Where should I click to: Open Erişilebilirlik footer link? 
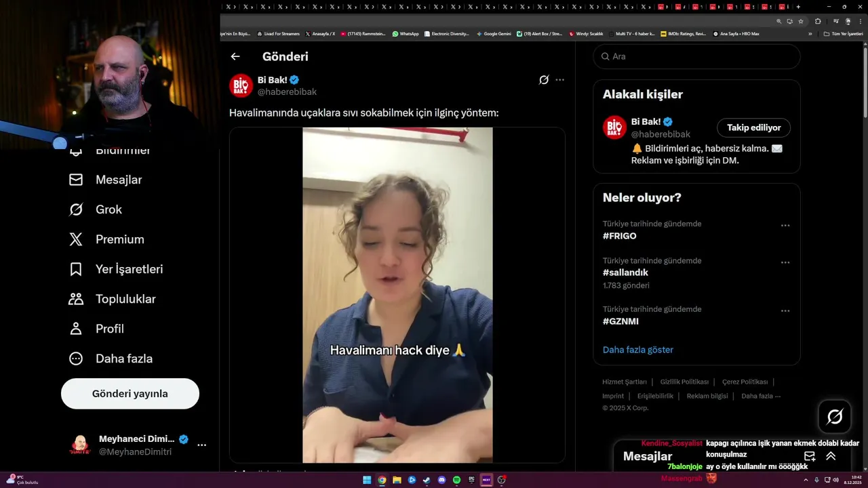(655, 396)
